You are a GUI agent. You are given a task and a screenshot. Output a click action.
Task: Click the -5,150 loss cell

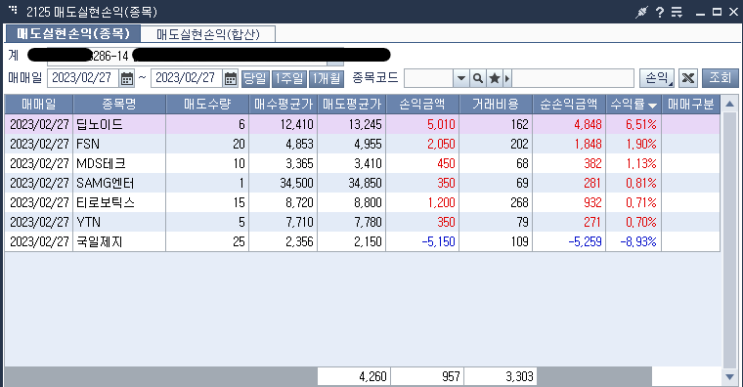pyautogui.click(x=422, y=242)
